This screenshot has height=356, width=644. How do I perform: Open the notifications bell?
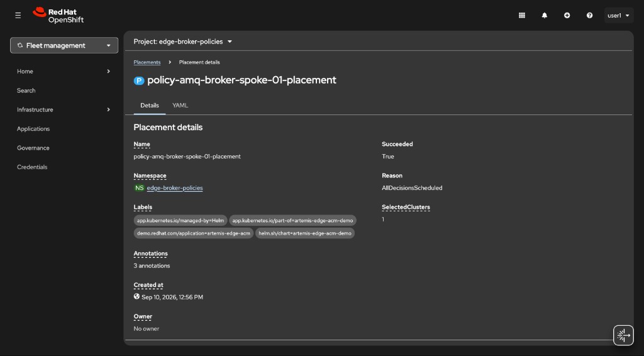coord(544,15)
